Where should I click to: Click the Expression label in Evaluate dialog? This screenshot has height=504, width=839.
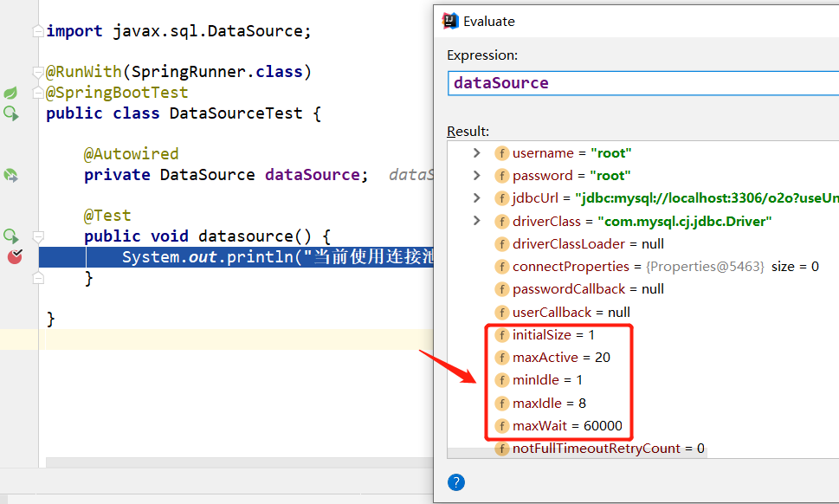[x=482, y=55]
